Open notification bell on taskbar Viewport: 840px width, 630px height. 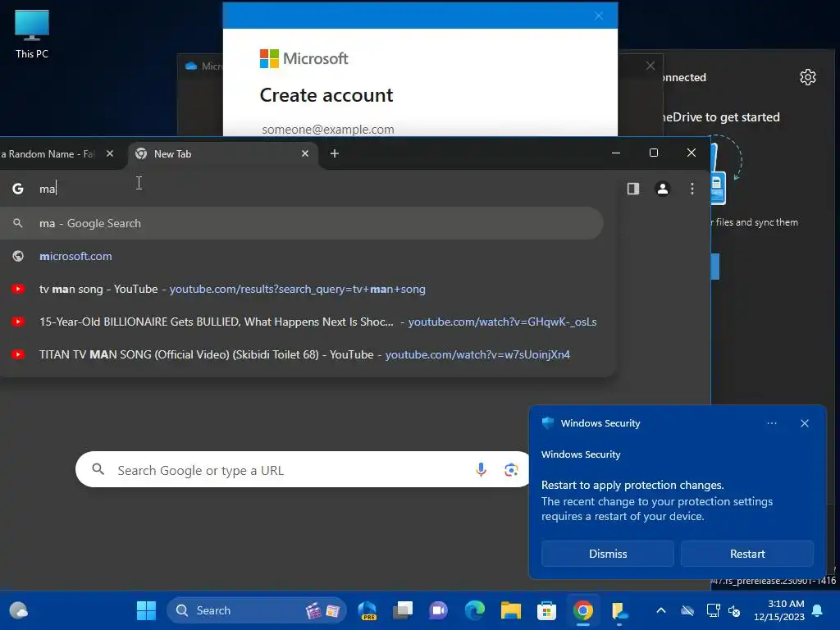pos(818,610)
